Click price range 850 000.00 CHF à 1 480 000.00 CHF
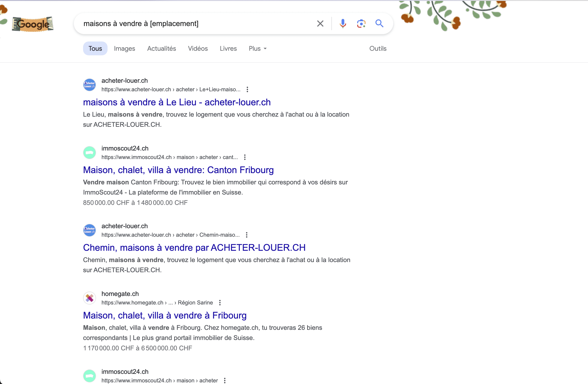The height and width of the screenshot is (384, 588). pos(135,203)
